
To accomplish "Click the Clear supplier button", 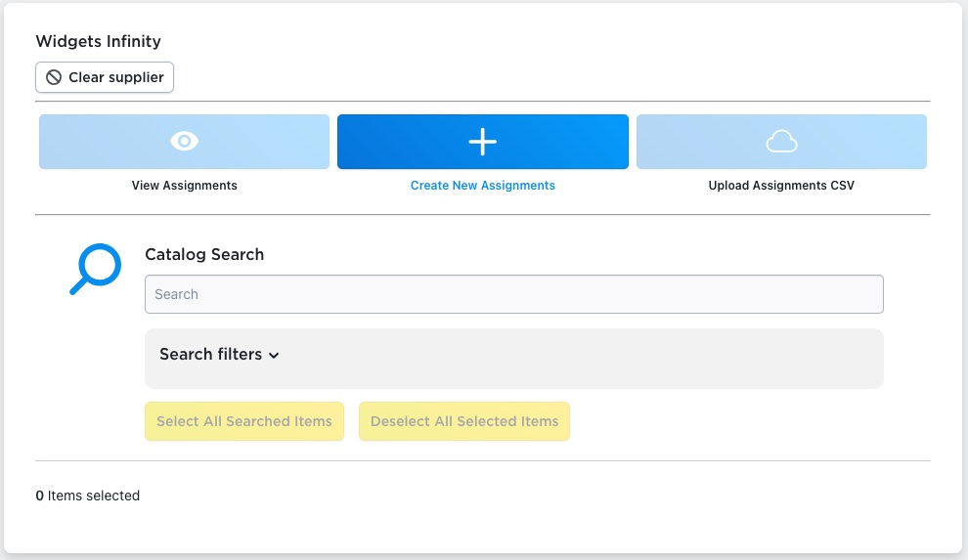I will point(105,77).
